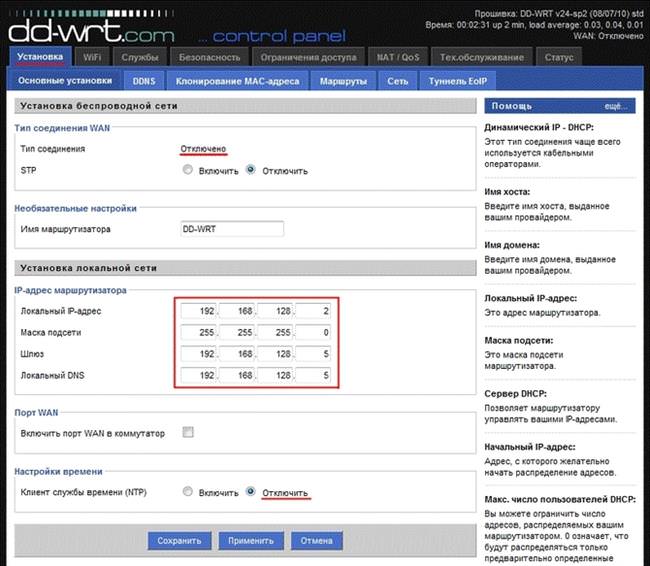Click third octet of Маска подсети
This screenshot has width=650, height=566.
275,332
